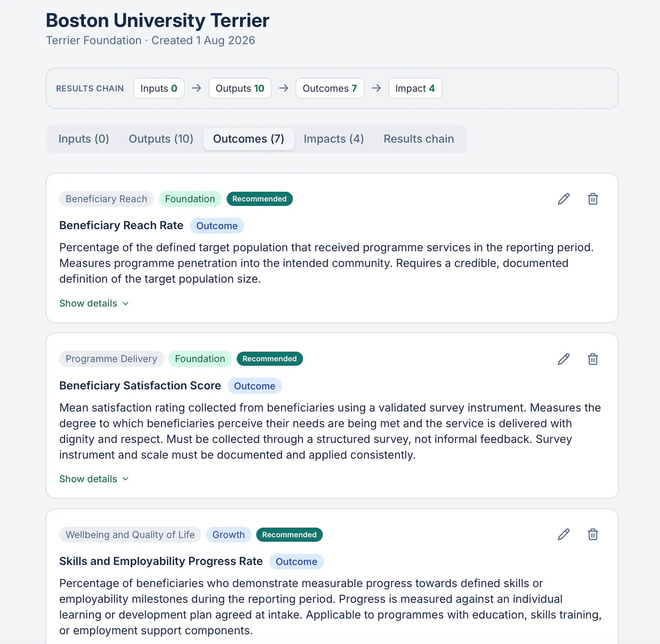The height and width of the screenshot is (644, 660).
Task: Click the Skills and Employability Progress Rate title
Action: coord(161,561)
